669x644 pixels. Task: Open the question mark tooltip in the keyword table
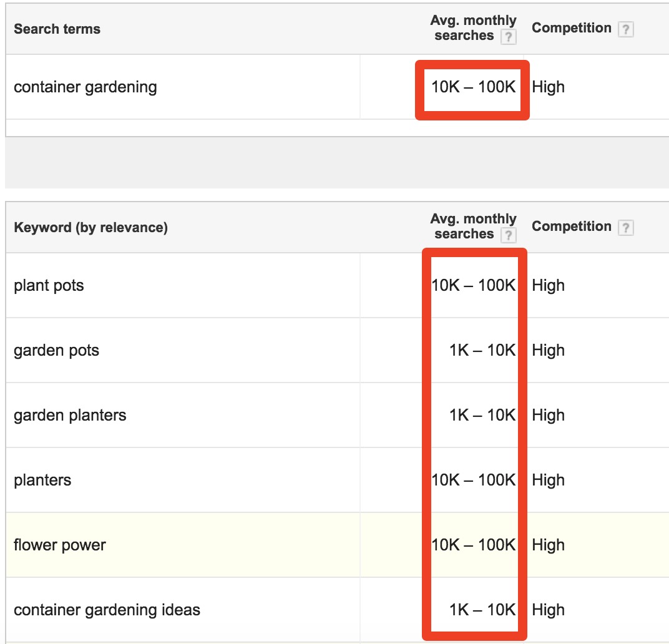point(509,235)
